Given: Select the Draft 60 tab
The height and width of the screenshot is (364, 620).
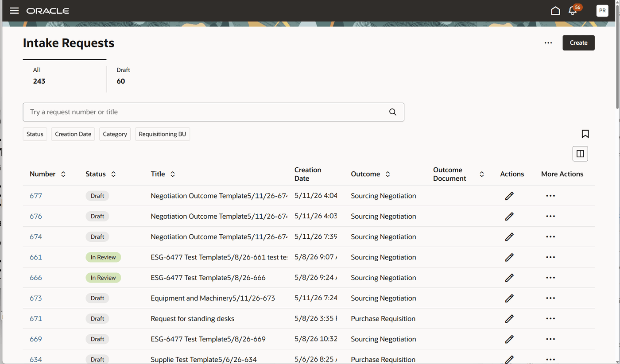Looking at the screenshot, I should click(x=124, y=76).
